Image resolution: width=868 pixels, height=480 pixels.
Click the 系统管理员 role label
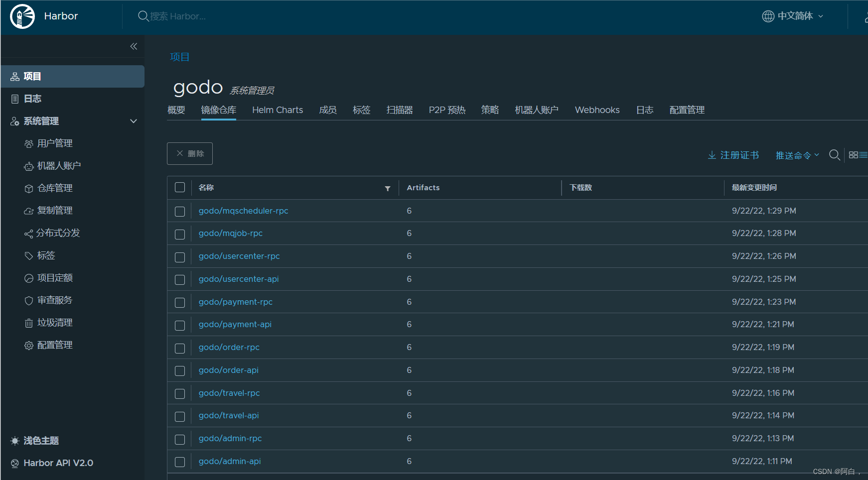coord(252,91)
